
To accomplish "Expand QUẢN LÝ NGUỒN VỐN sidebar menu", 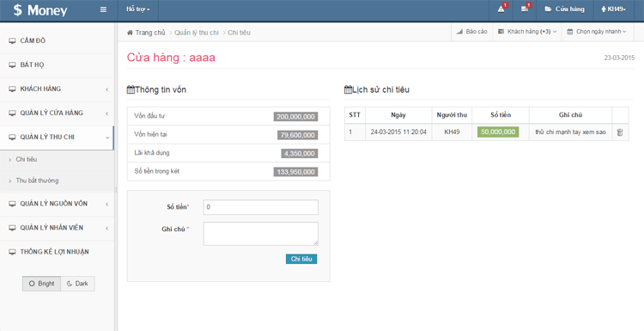I will [x=57, y=204].
